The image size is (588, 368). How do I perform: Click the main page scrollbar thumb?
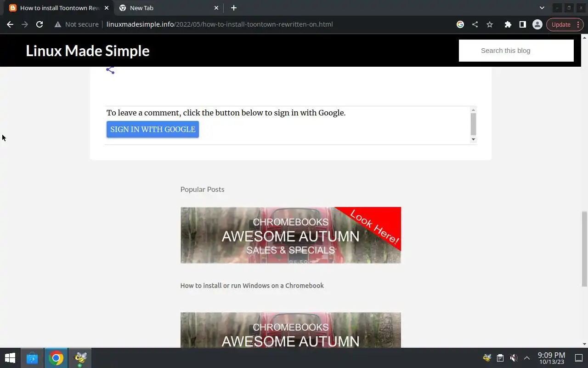[x=584, y=249]
